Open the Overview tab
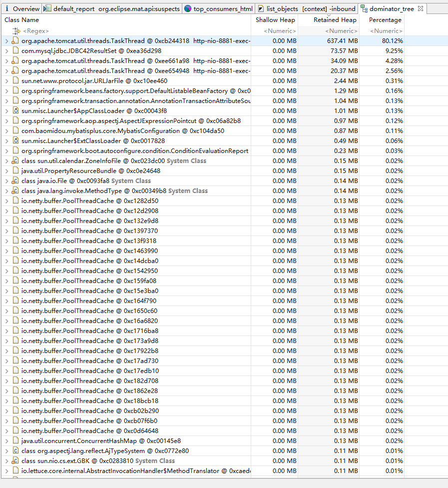Image resolution: width=448 pixels, height=488 pixels. [x=22, y=8]
